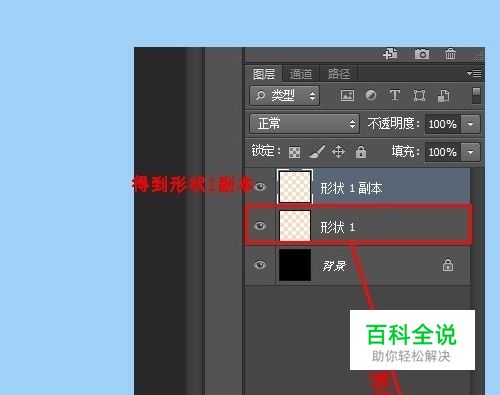Open the 填充 slider arrow
The width and height of the screenshot is (500, 395).
(470, 152)
